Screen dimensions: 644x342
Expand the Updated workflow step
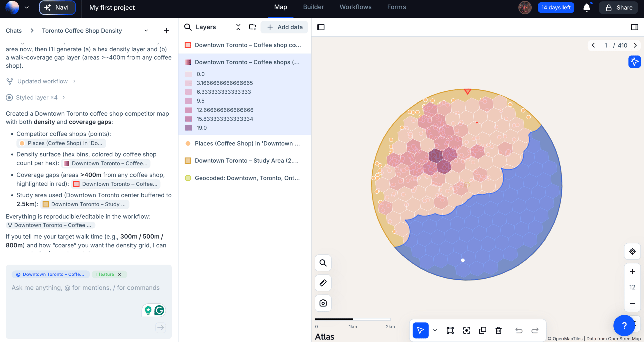coord(74,81)
